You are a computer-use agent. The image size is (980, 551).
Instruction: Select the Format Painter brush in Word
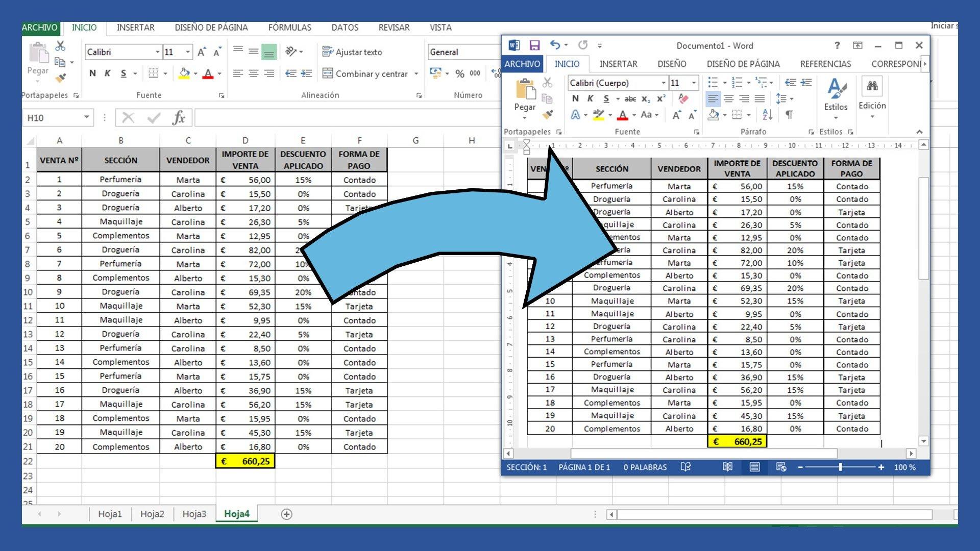pyautogui.click(x=548, y=114)
